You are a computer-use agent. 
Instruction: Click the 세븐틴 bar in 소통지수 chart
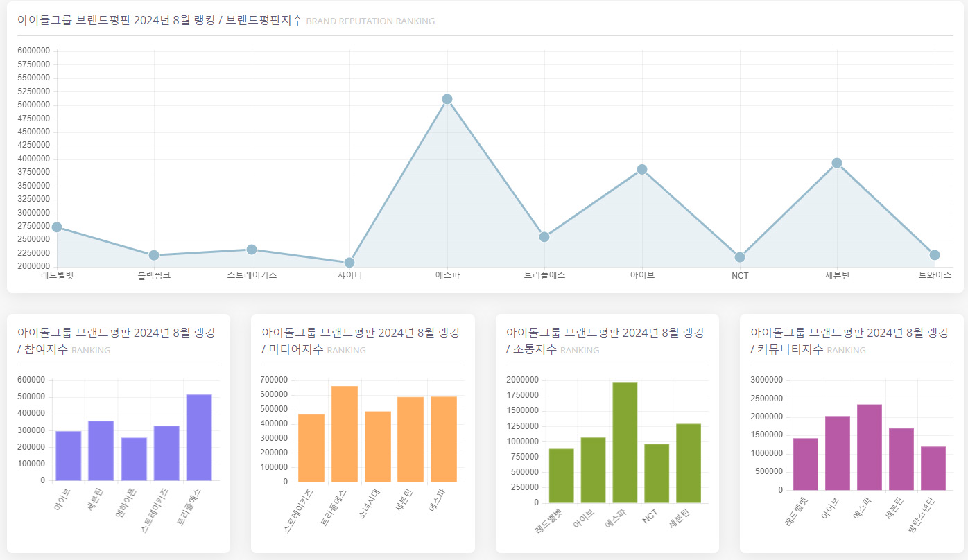pos(689,464)
